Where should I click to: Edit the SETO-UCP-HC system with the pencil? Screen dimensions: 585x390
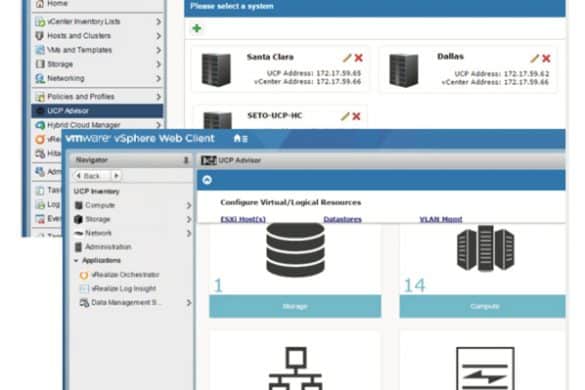pos(345,116)
